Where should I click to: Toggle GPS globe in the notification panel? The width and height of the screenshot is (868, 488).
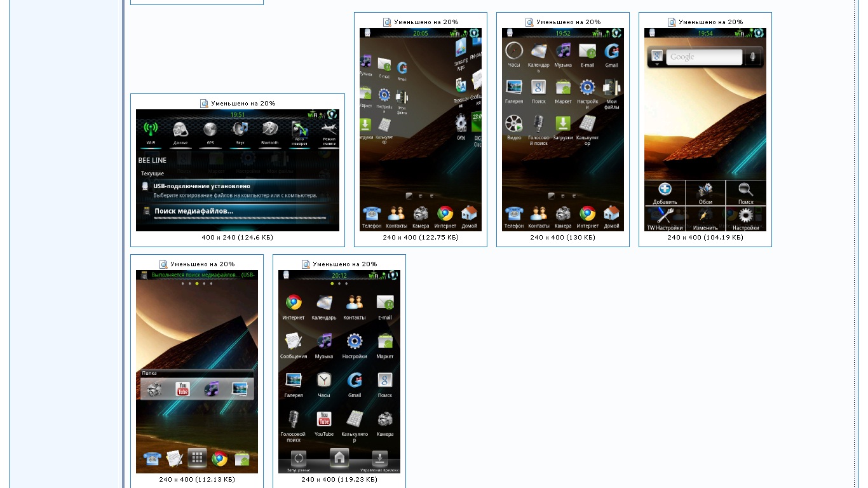[x=210, y=130]
